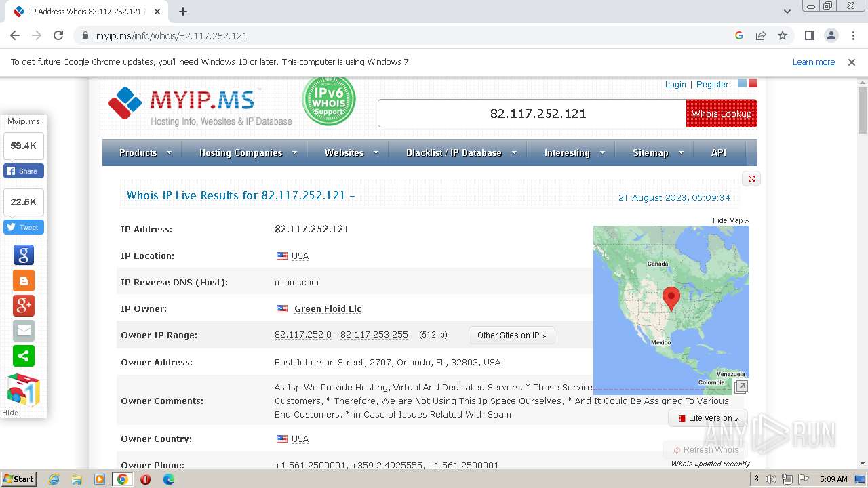Click the page vertical scrollbar thumb

(863, 110)
